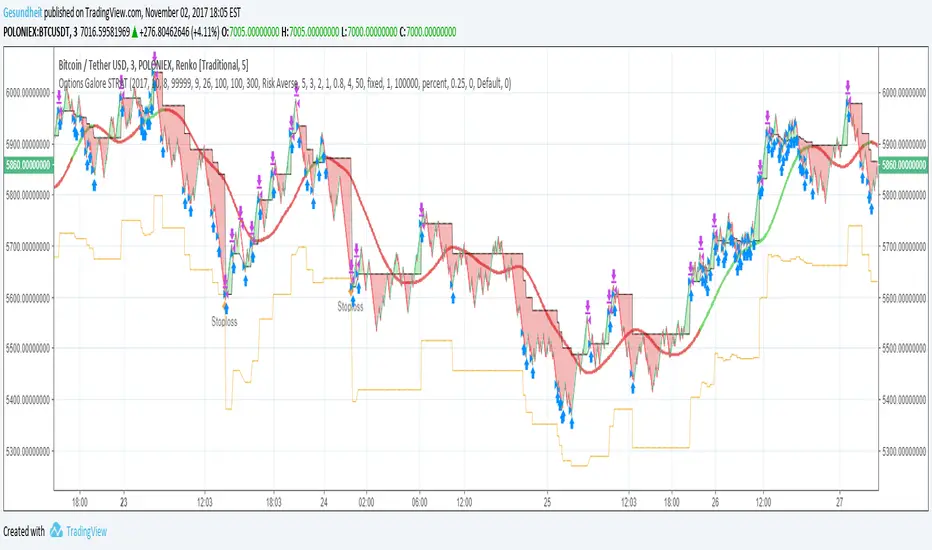Click the Options Galore STRAT legend line

coord(285,84)
